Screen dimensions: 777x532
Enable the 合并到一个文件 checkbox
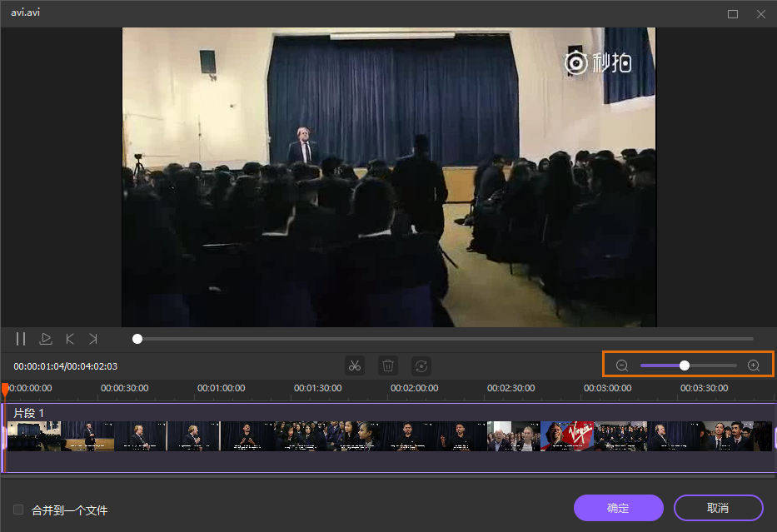pyautogui.click(x=18, y=510)
